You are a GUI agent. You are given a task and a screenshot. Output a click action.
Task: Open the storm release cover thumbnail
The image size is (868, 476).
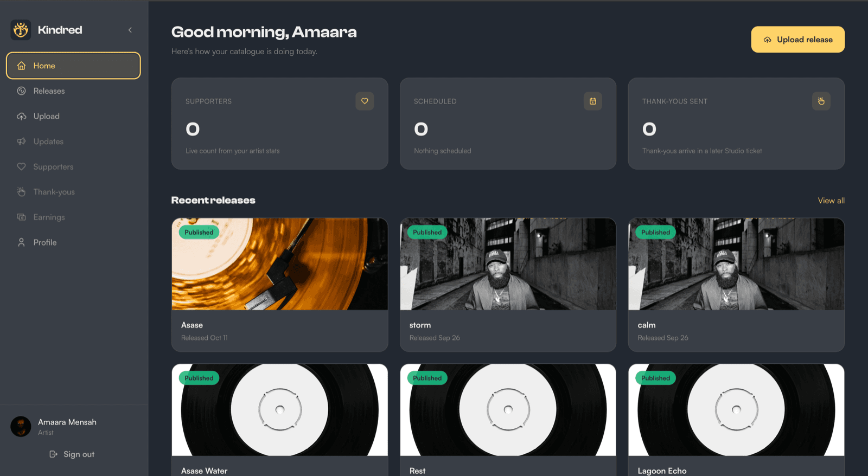(x=508, y=264)
